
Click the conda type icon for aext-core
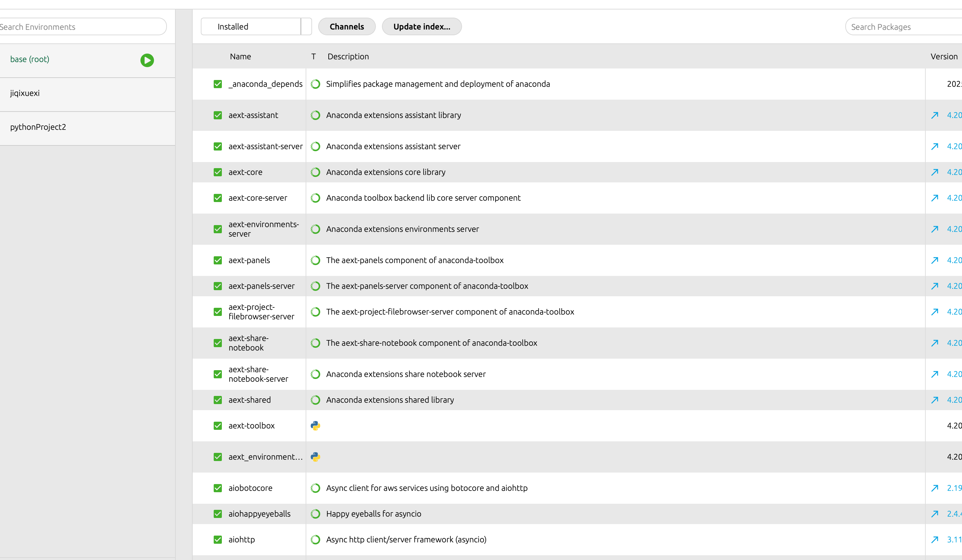point(315,172)
